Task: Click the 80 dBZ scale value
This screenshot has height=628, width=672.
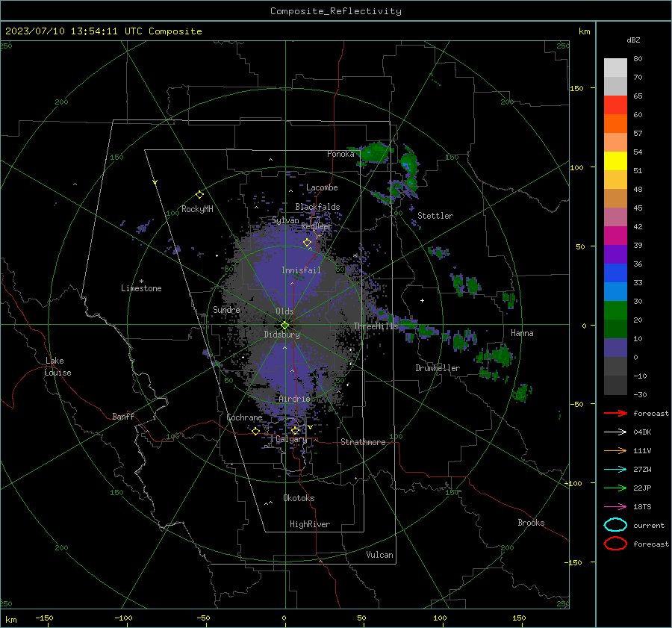Action: (638, 59)
